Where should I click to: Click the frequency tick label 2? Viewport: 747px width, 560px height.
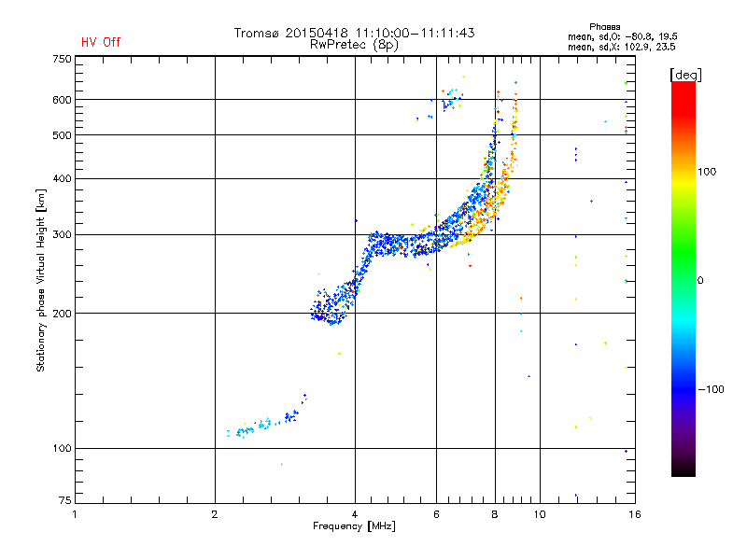pos(215,514)
